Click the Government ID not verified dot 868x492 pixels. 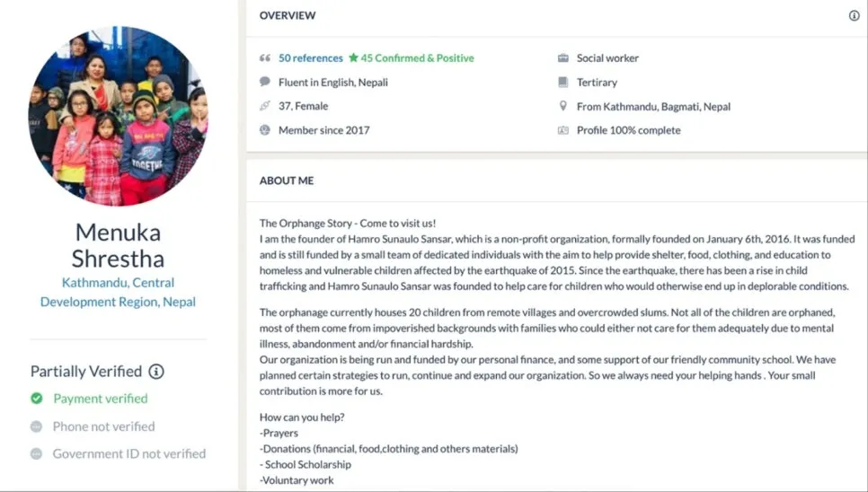[x=37, y=454]
